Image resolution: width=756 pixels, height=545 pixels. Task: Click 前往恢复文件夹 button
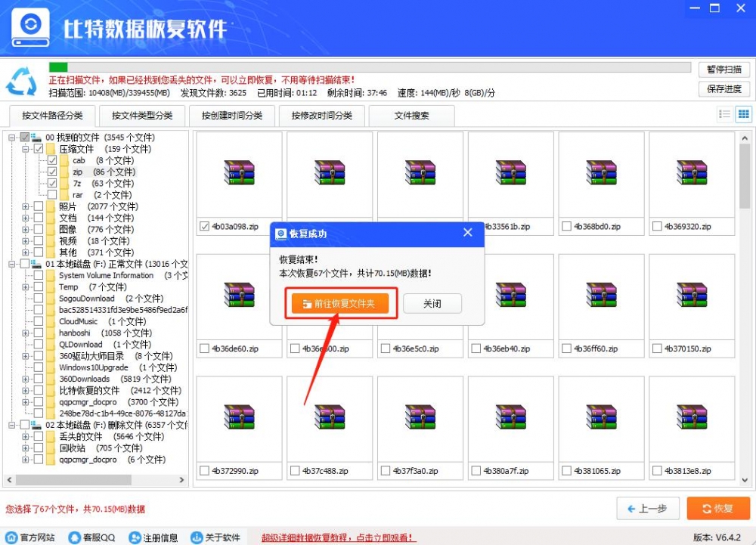340,304
